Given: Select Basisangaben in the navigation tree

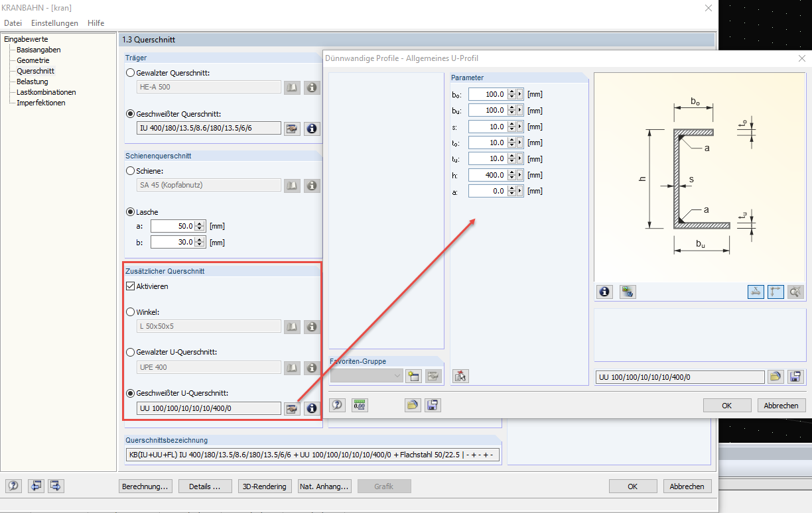Looking at the screenshot, I should 38,50.
